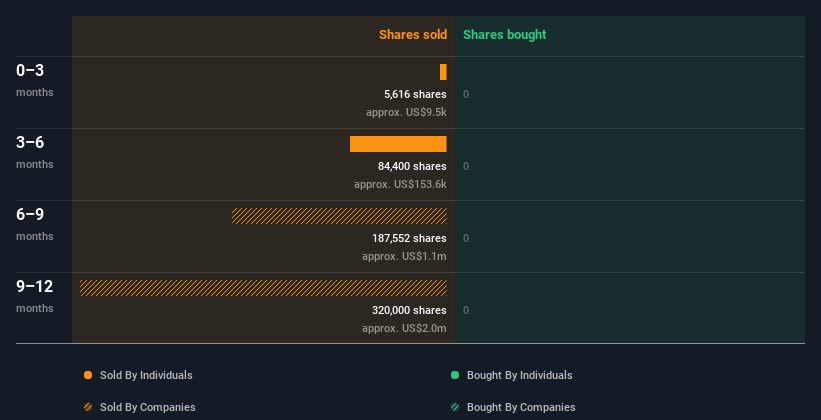Toggle the Sold By Individuals legend label
The image size is (821, 420).
coord(146,375)
